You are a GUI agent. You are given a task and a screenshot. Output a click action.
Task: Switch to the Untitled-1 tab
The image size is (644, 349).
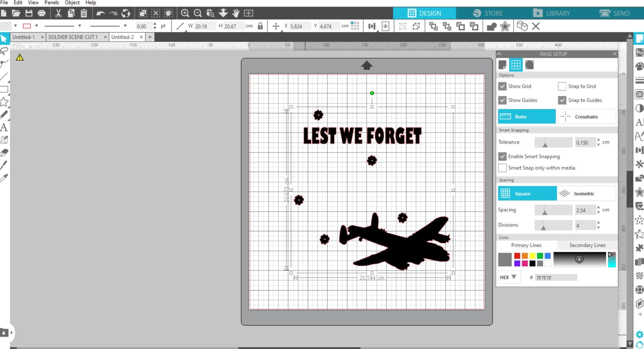pos(24,37)
